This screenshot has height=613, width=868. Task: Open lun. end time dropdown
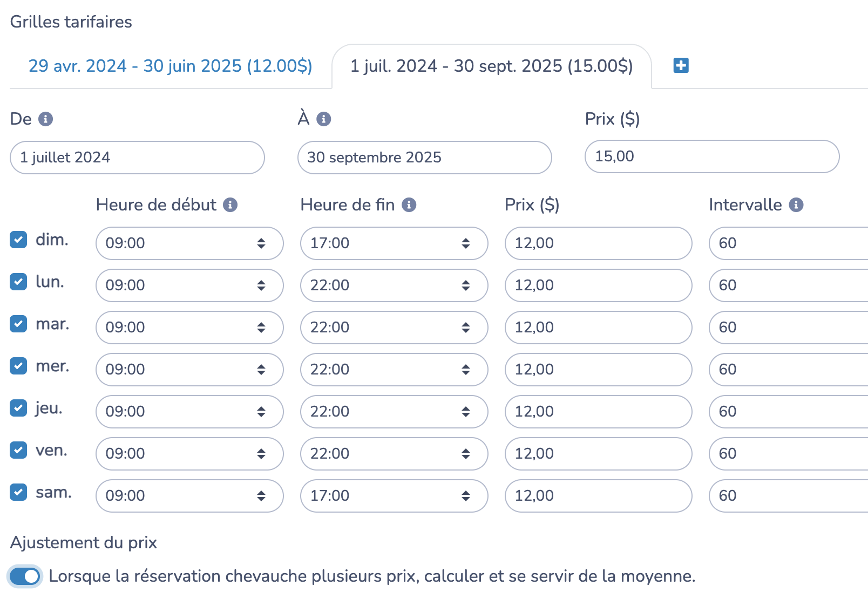394,285
